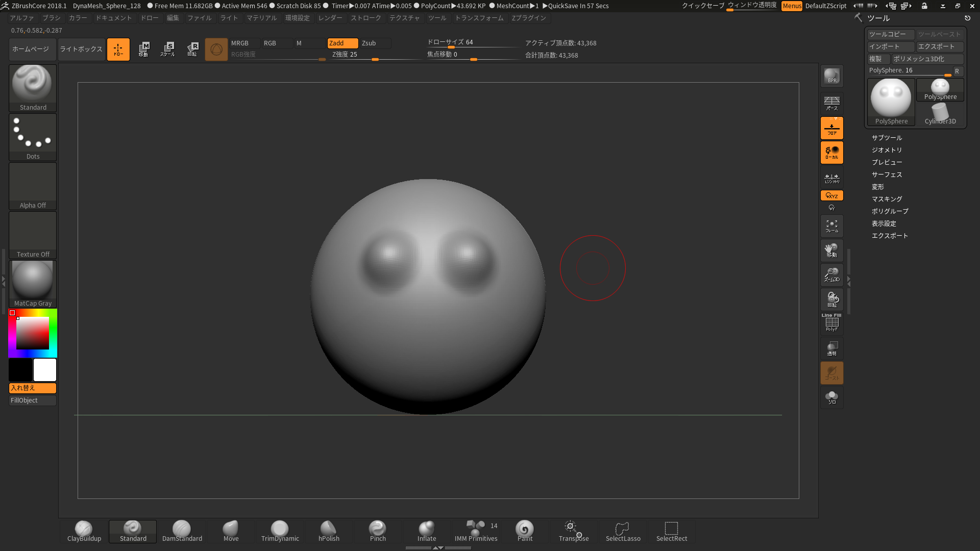The height and width of the screenshot is (551, 980).
Task: Select the DamStandard brush tool
Action: tap(181, 530)
